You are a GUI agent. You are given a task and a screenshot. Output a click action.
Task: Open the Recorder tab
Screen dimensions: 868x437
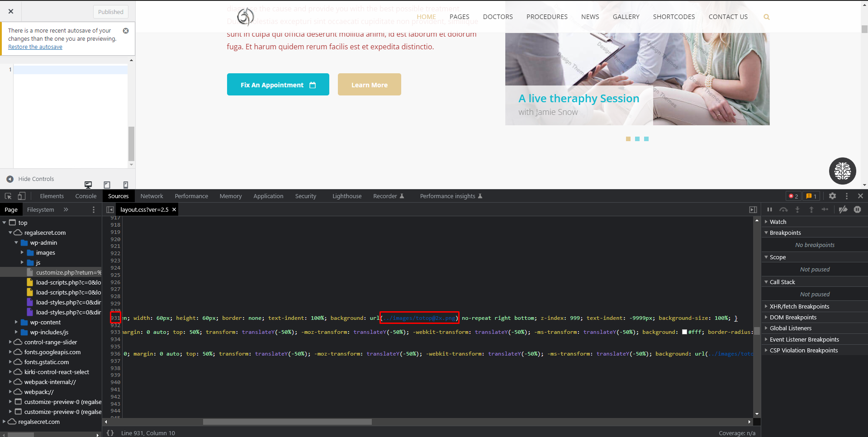[x=389, y=196]
